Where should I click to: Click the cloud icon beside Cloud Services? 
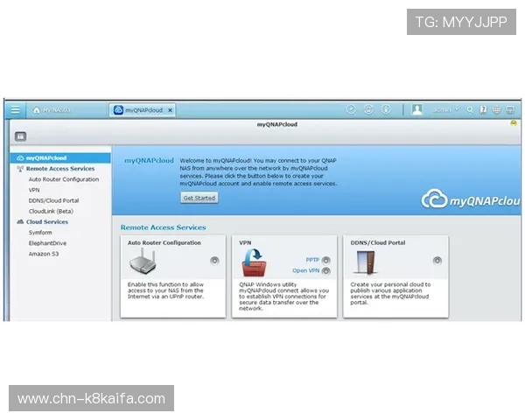pos(20,221)
